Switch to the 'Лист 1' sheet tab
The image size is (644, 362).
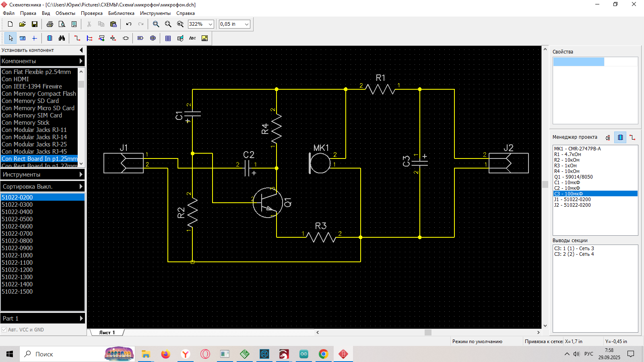pyautogui.click(x=107, y=333)
